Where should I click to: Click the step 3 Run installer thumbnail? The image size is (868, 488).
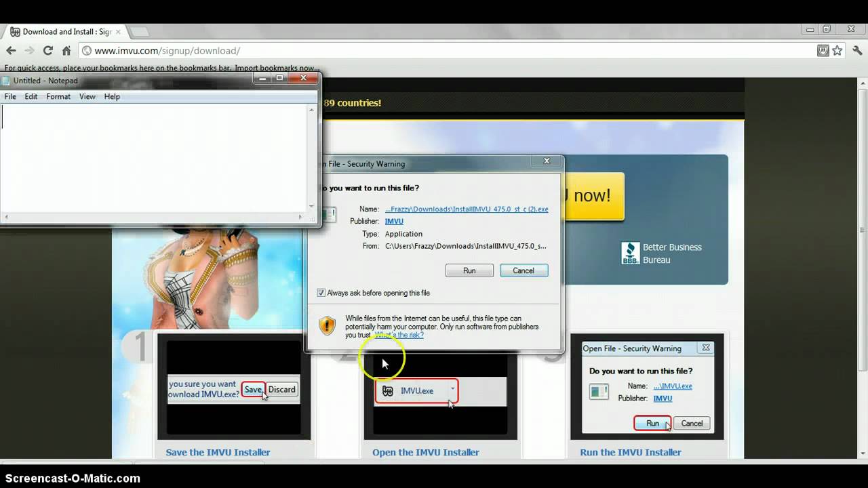(x=647, y=386)
